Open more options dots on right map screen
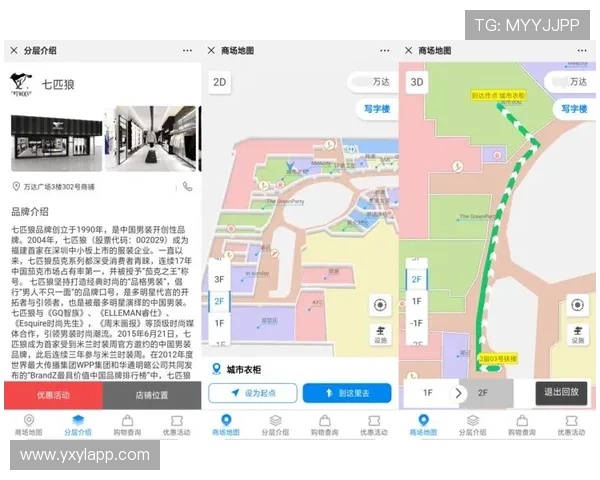 [582, 51]
